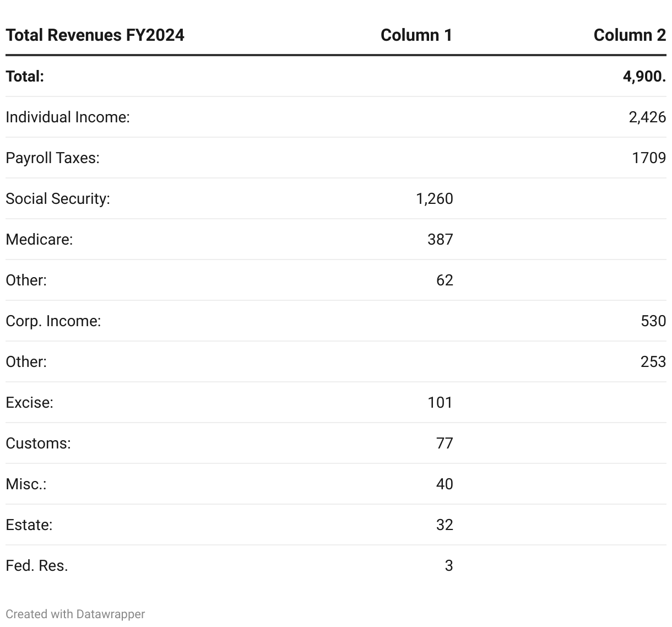
Task: Select the 253 value in Other row
Action: pos(653,362)
